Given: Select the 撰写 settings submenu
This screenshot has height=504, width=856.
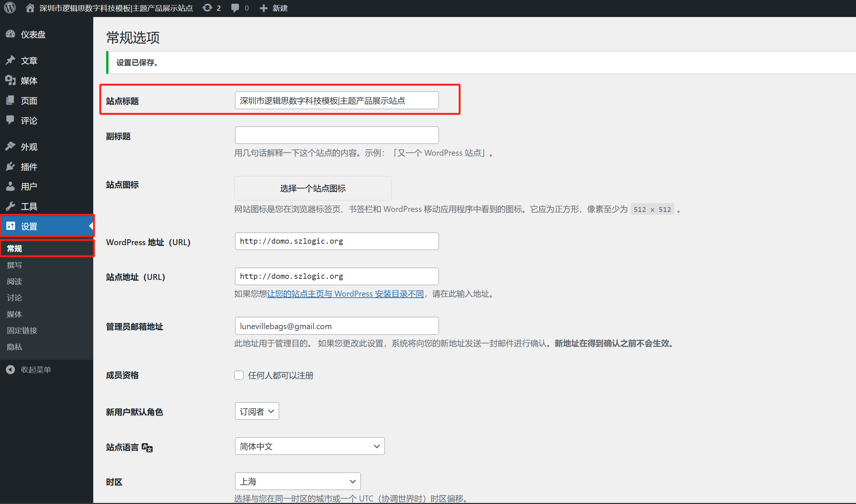Looking at the screenshot, I should [x=14, y=265].
